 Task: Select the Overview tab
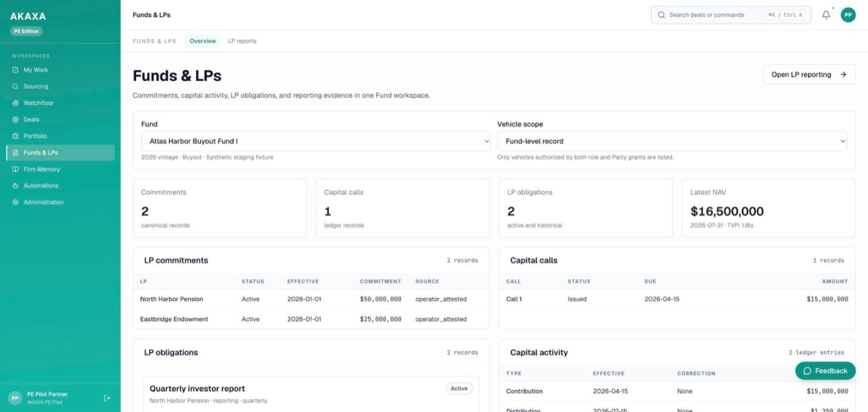pos(203,41)
